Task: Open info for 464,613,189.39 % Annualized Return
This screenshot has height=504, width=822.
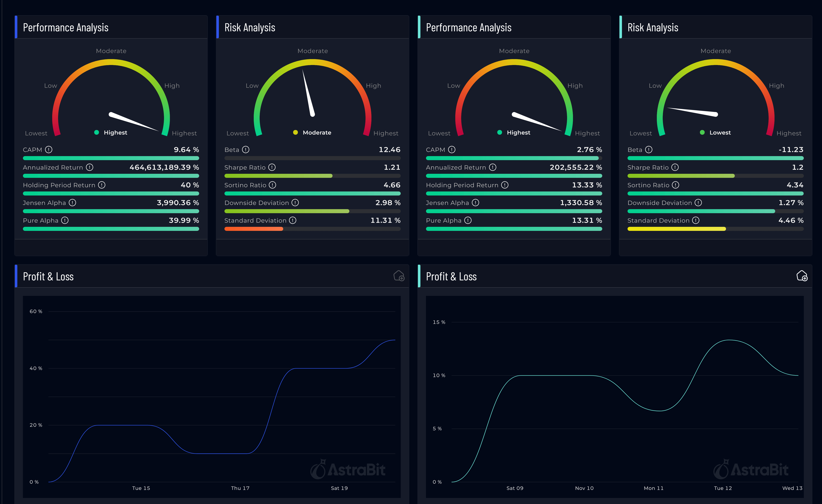Action: point(89,167)
